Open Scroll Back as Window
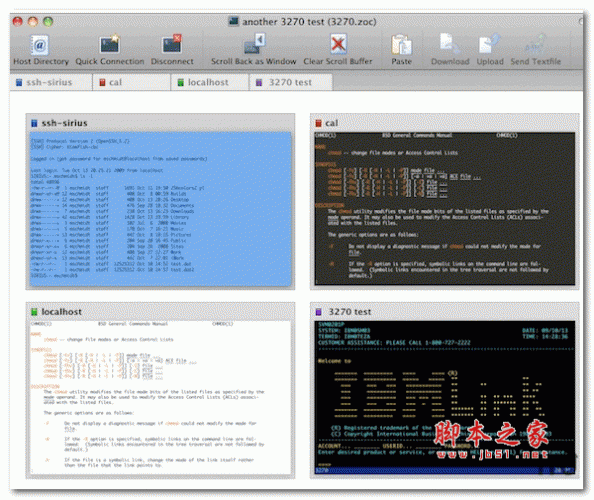This screenshot has width=594, height=500. point(254,45)
